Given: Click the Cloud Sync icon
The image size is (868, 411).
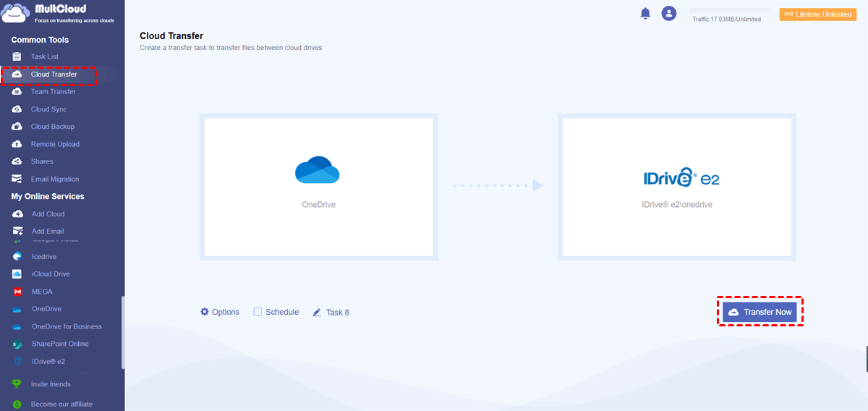Looking at the screenshot, I should 17,109.
